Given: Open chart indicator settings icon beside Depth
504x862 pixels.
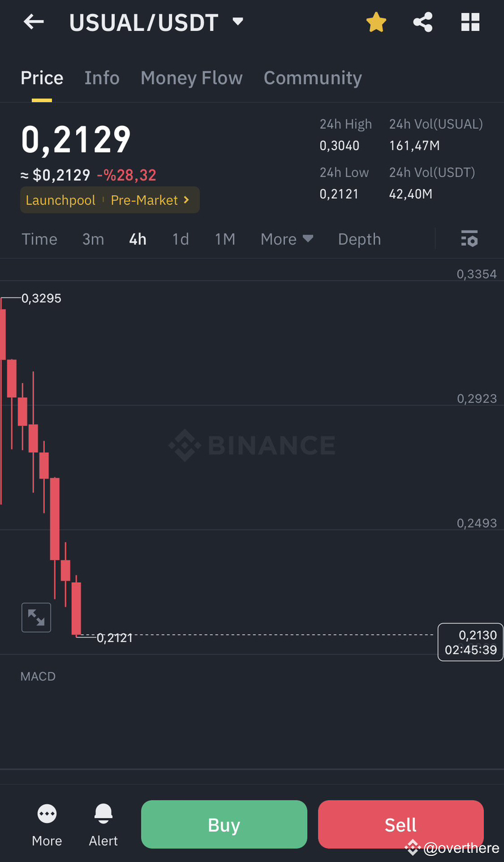Looking at the screenshot, I should 469,238.
